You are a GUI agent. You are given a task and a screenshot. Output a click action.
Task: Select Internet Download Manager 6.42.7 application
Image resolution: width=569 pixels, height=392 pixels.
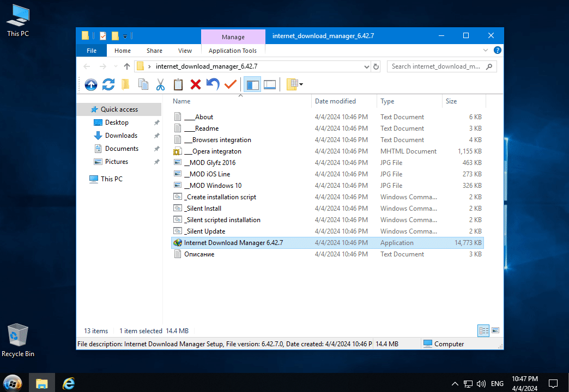pyautogui.click(x=328, y=243)
